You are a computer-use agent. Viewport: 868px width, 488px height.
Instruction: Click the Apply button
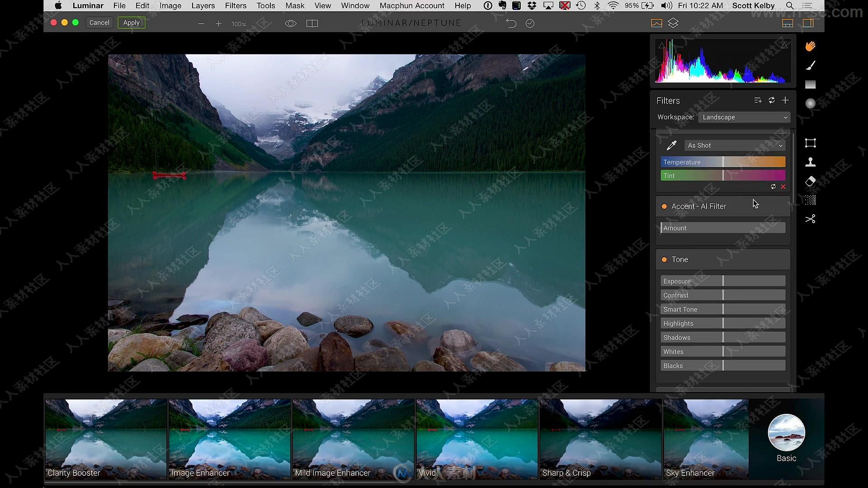[x=132, y=22]
